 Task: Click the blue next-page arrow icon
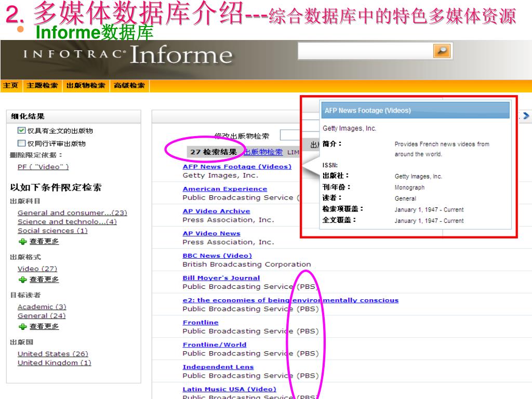526,116
